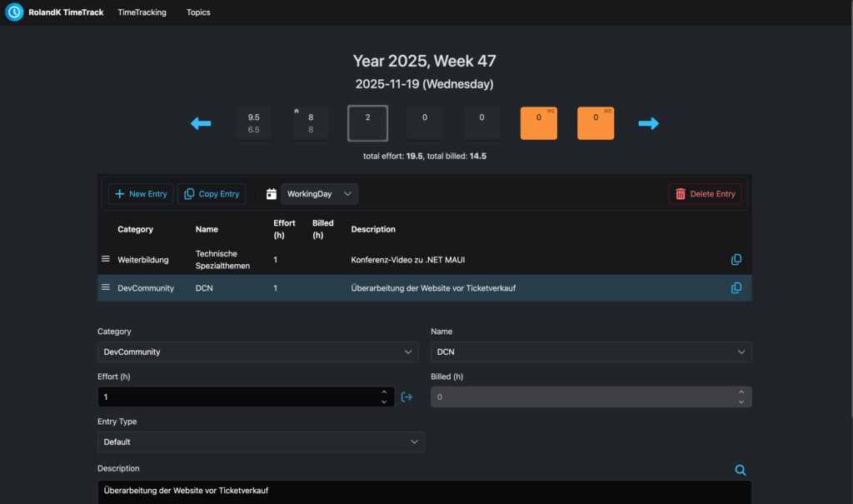Click the RolandK TimeTrack clock logo
The height and width of the screenshot is (504, 853).
tap(14, 12)
